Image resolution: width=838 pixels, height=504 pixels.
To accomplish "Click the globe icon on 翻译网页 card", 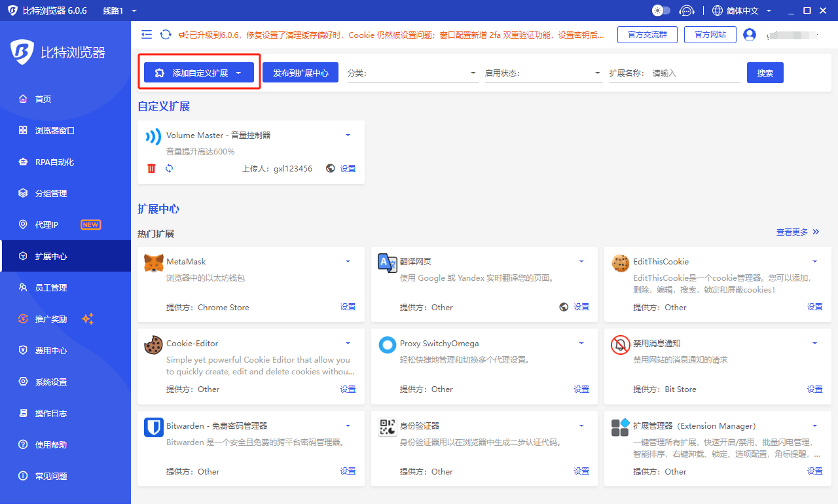I will click(x=564, y=307).
